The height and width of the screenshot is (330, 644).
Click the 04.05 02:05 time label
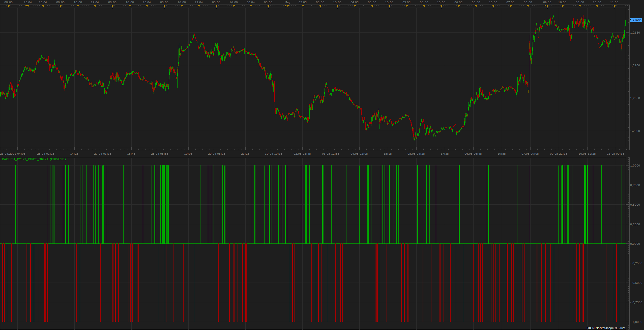pyautogui.click(x=359, y=154)
